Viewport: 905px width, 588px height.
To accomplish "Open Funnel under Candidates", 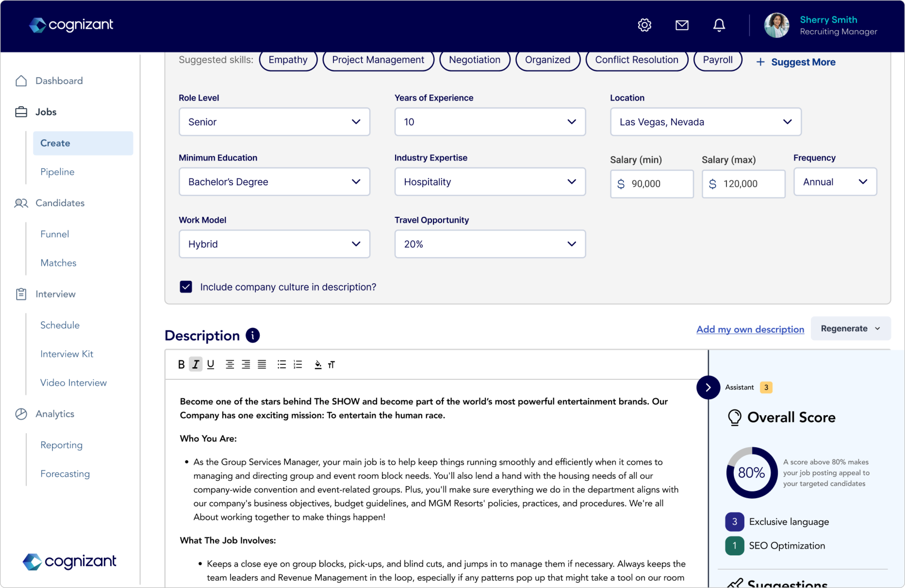I will pyautogui.click(x=55, y=234).
